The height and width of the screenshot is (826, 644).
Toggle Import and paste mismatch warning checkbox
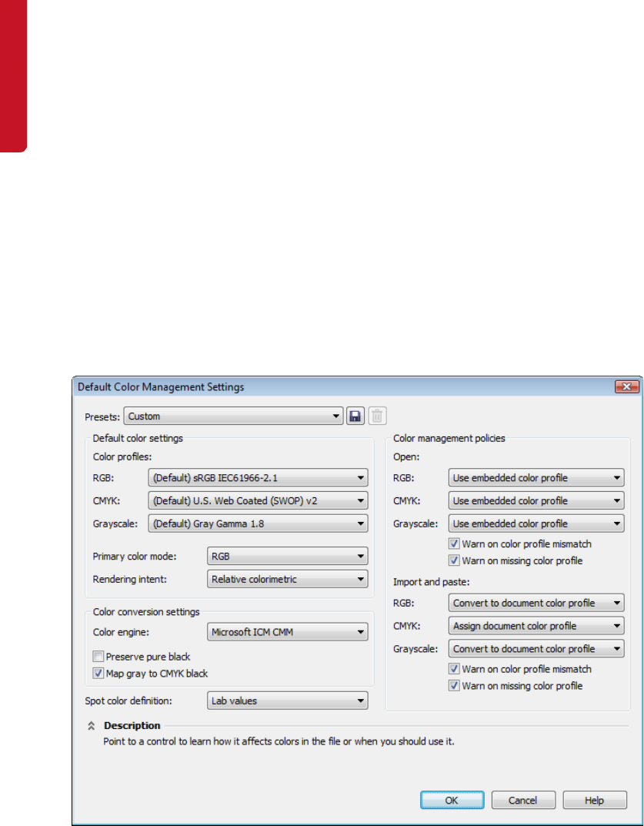454,669
